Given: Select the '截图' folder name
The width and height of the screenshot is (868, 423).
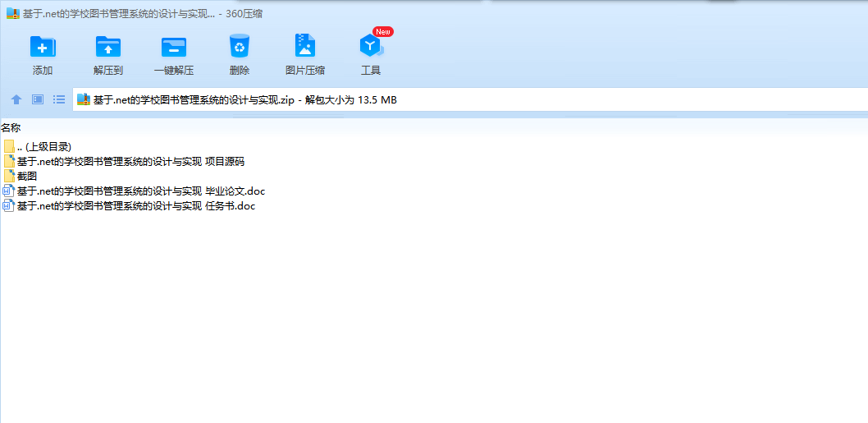Looking at the screenshot, I should pyautogui.click(x=27, y=177).
